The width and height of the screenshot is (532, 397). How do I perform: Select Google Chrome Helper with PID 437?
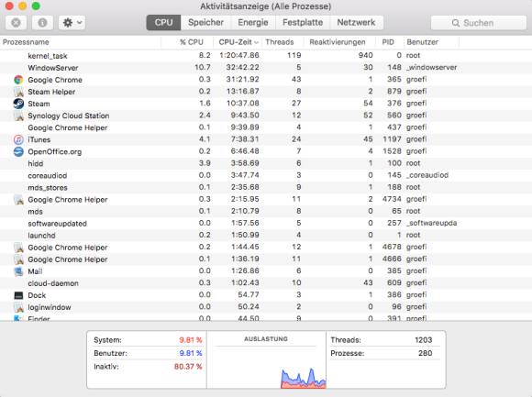[266, 127]
